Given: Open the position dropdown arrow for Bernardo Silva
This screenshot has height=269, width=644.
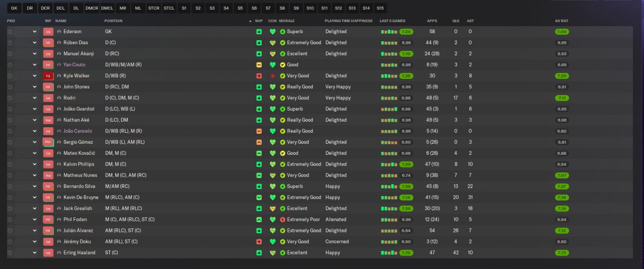Looking at the screenshot, I should click(x=35, y=186).
